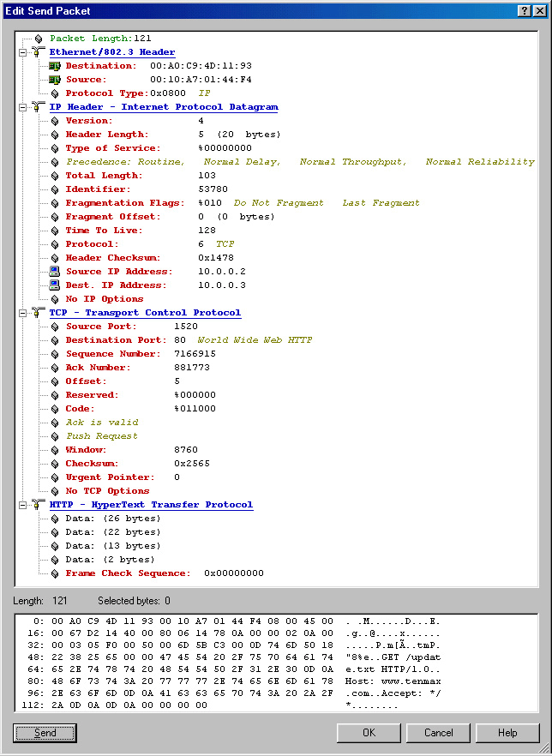Collapse the Ethernet/802.3 Header node
The width and height of the screenshot is (552, 756).
pos(22,52)
